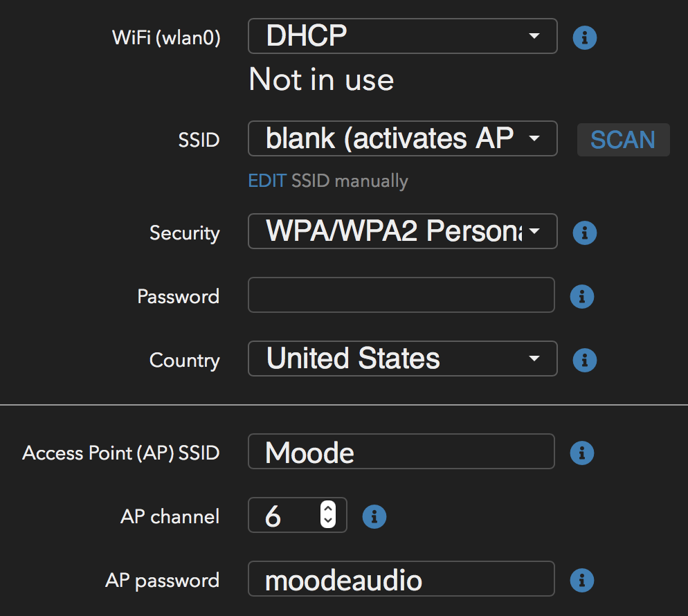Click EDIT link for manual SSID
The image size is (688, 616).
click(266, 181)
